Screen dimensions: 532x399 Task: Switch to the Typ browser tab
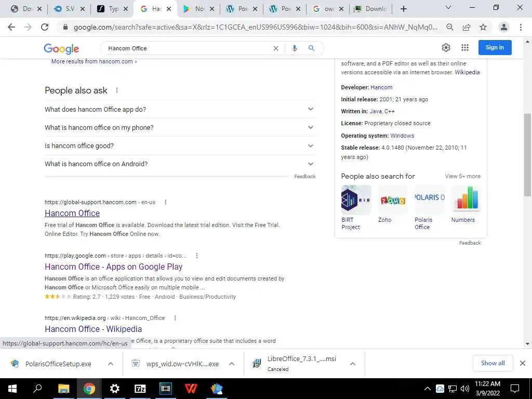pyautogui.click(x=112, y=9)
